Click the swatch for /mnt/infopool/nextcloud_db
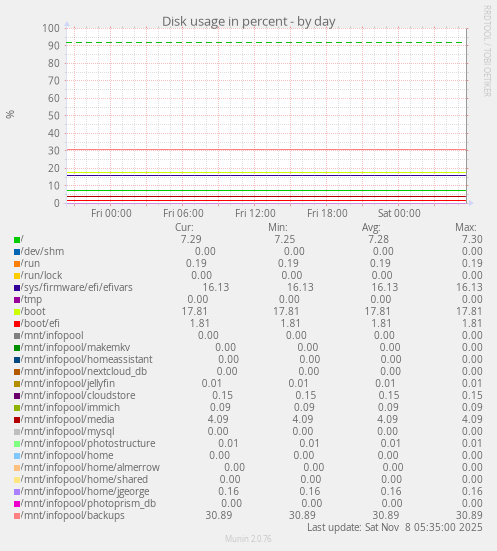Screen dimensions: 497x551 click(17, 372)
